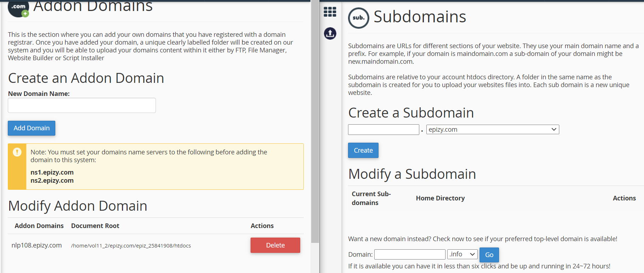Click the ns1.epizy.com nameserver text
This screenshot has width=644, height=273.
point(52,172)
